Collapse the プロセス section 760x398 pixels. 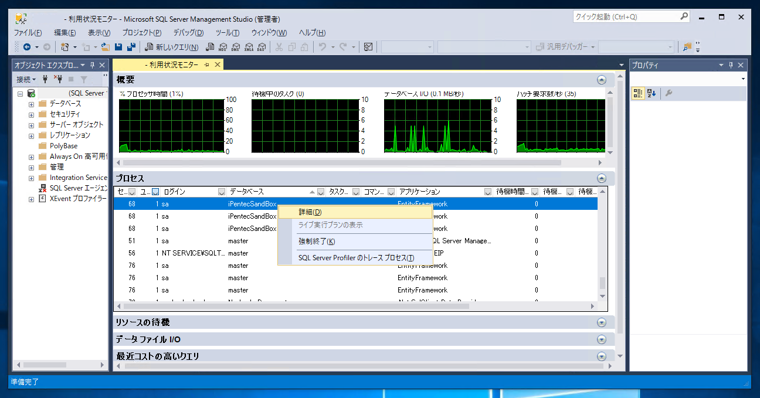tap(602, 178)
